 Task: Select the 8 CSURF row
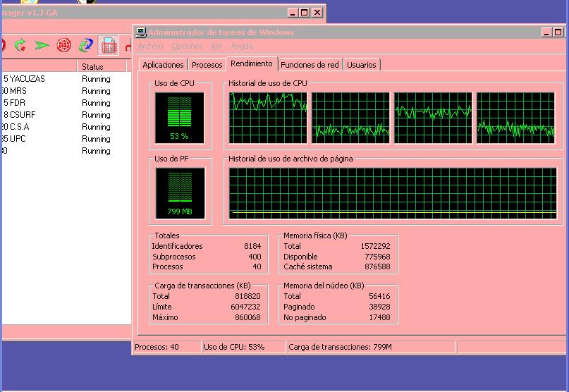pyautogui.click(x=66, y=115)
